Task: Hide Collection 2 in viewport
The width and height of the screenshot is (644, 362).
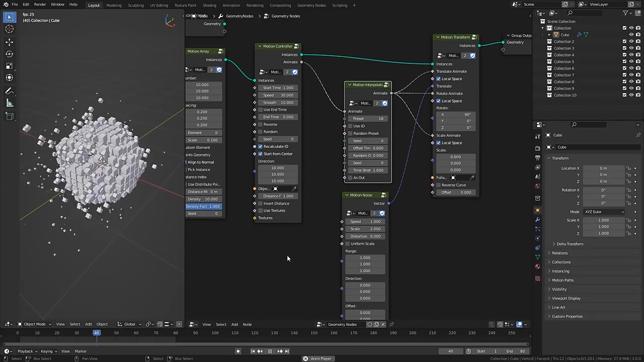Action: point(631,42)
